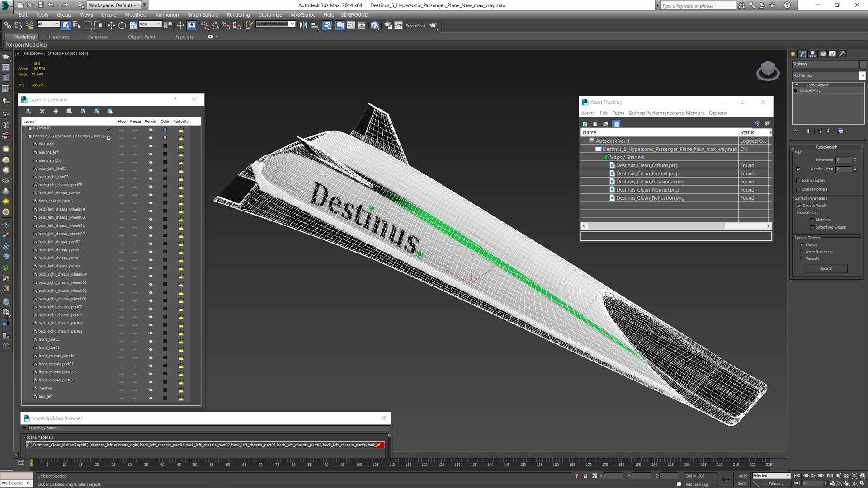Screen dimensions: 868x488
Task: Select the Link tool in main toolbar
Action: (7, 25)
